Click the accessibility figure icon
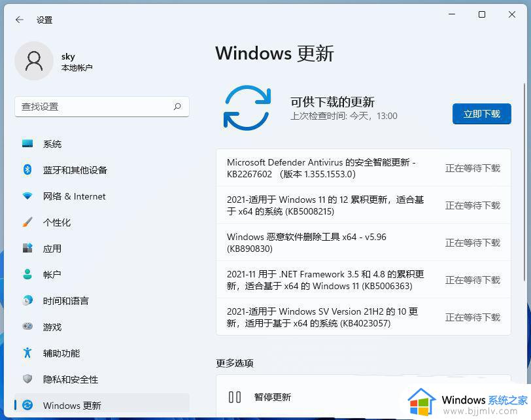Screen dimensions: 531x420 tap(27, 353)
